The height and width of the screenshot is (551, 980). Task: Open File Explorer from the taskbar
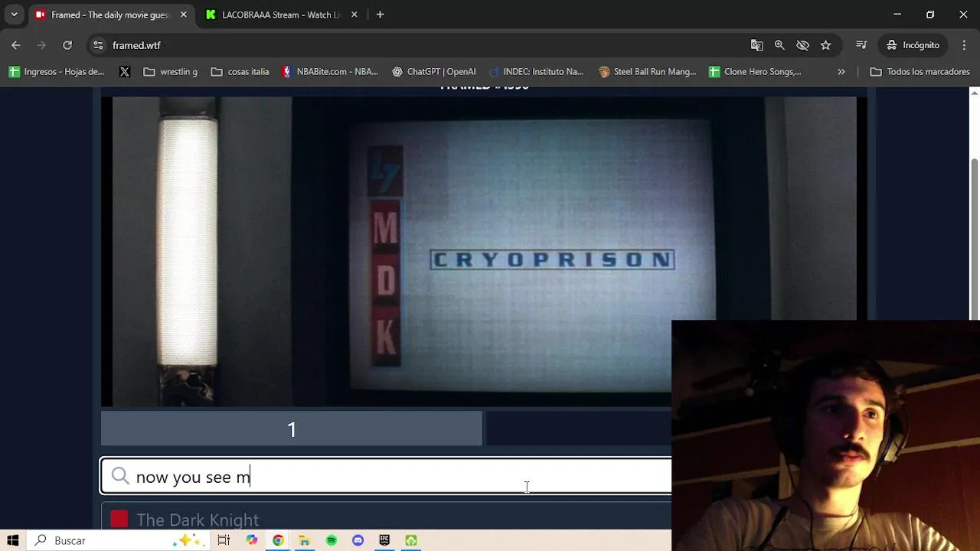click(305, 540)
